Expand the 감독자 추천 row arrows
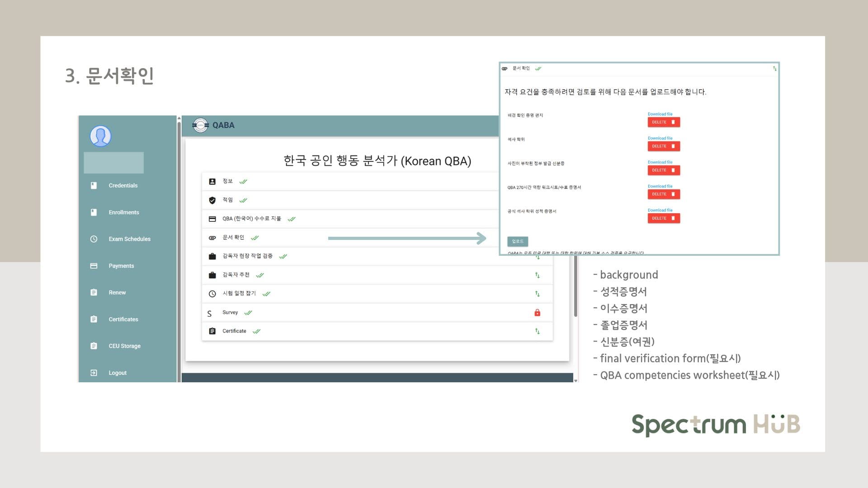This screenshot has height=488, width=868. [537, 275]
